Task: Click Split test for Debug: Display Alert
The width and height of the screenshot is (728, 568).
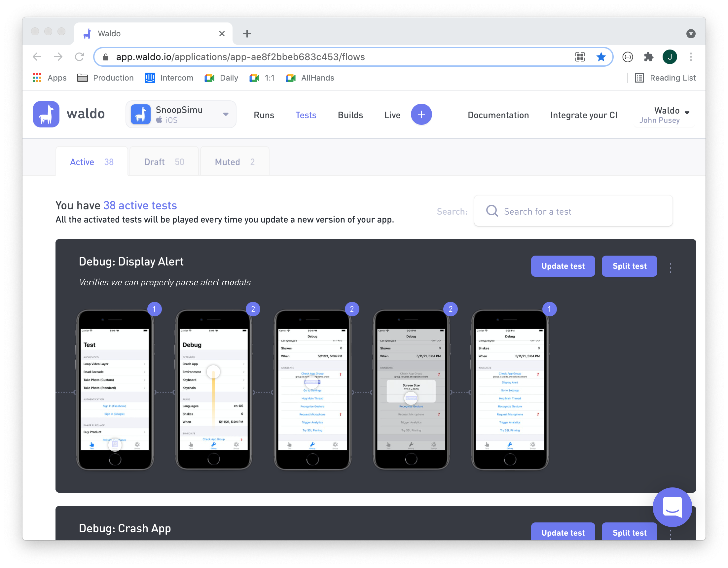Action: (x=629, y=266)
